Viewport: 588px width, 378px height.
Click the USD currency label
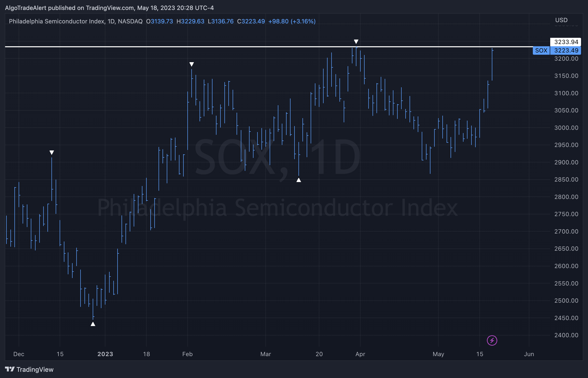coord(561,20)
